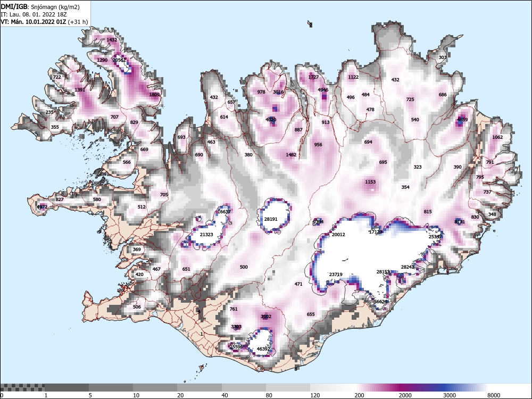Click the title text 'DMI/IGB: Snjómagn (kg/m2)'
This screenshot has height=399, width=532.
[x=40, y=7]
